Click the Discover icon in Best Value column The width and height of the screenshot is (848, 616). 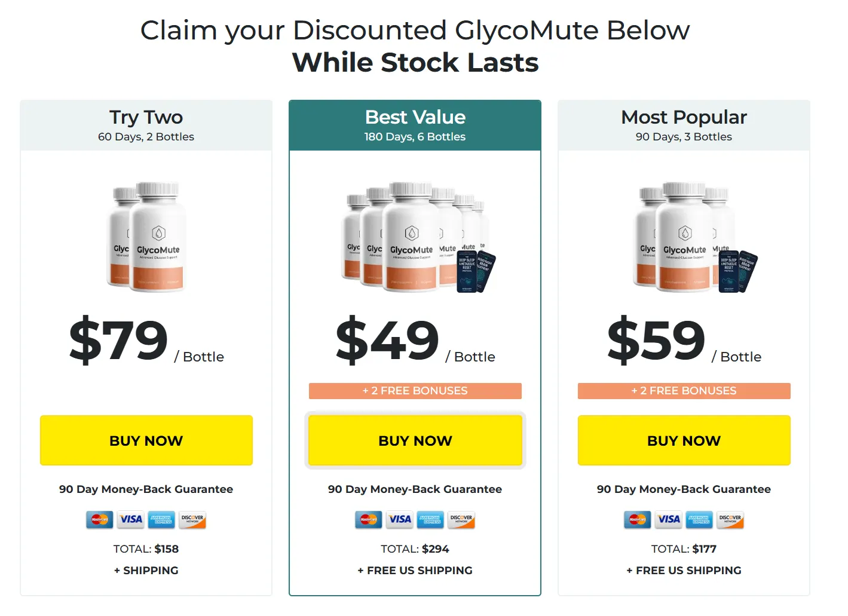[461, 520]
